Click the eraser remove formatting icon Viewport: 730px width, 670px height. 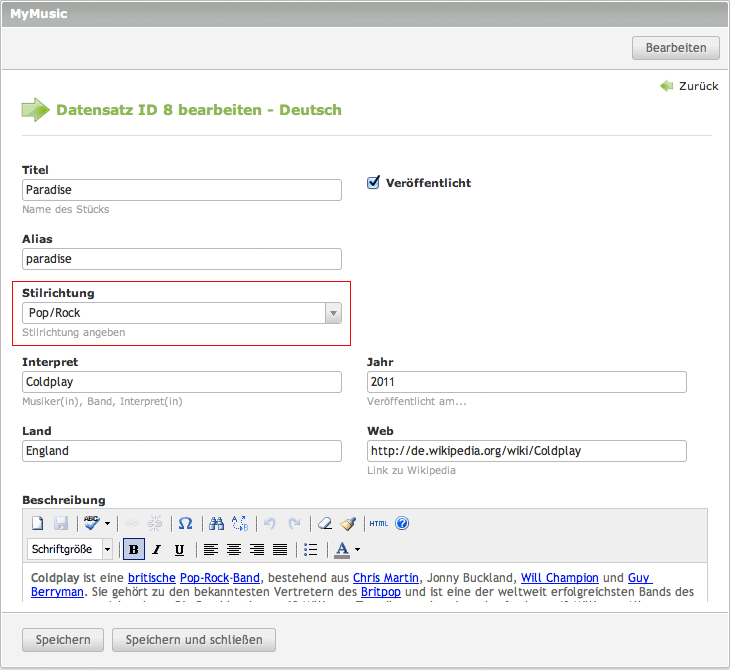click(x=324, y=523)
